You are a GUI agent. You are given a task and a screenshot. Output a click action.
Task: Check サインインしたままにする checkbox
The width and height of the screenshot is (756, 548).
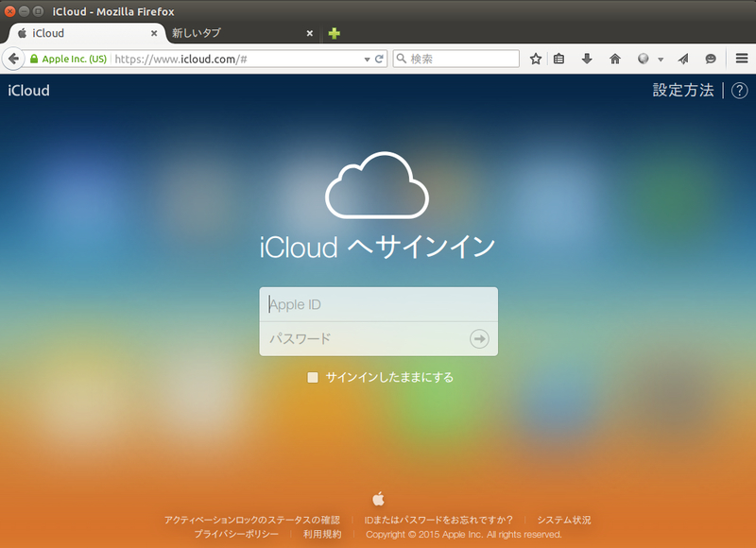(x=313, y=377)
